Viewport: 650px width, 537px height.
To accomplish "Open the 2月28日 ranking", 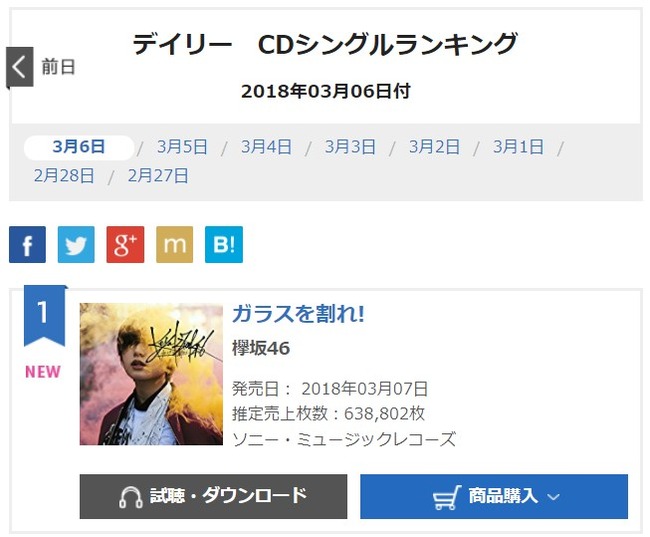I will (64, 176).
